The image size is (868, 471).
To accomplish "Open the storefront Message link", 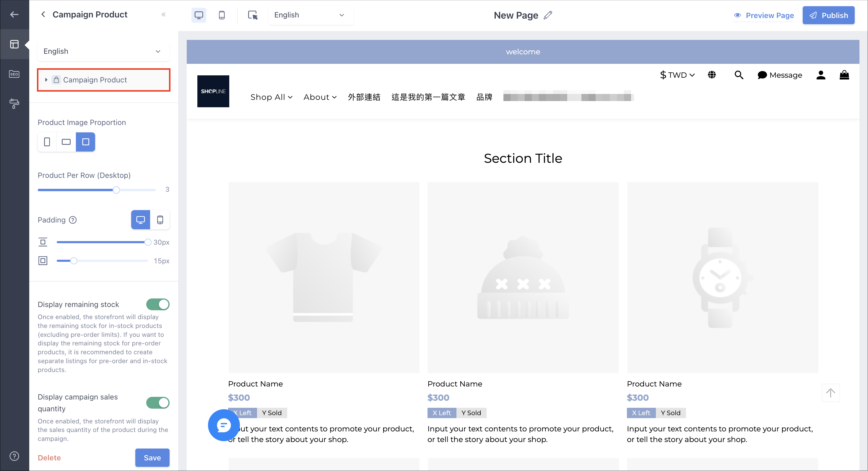I will 779,75.
